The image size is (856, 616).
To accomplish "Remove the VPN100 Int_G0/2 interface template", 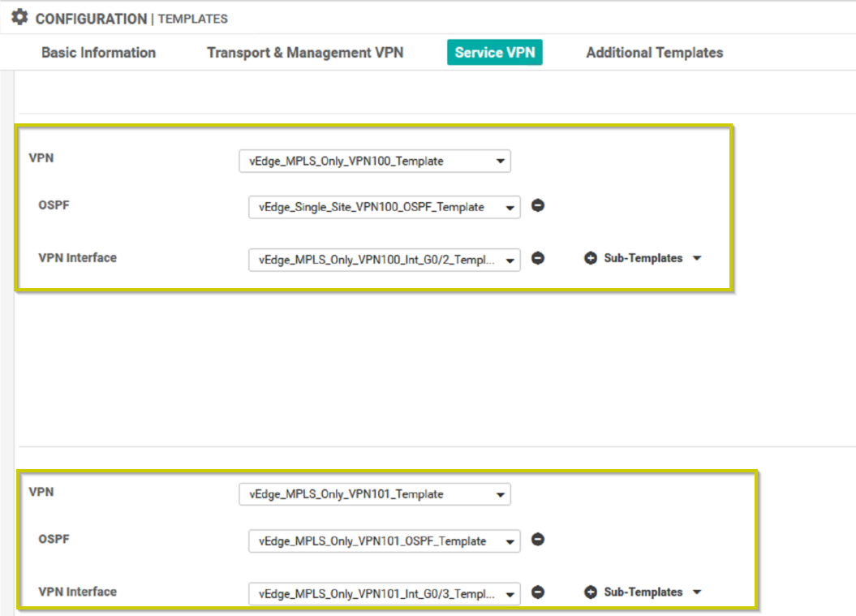I will click(x=538, y=258).
